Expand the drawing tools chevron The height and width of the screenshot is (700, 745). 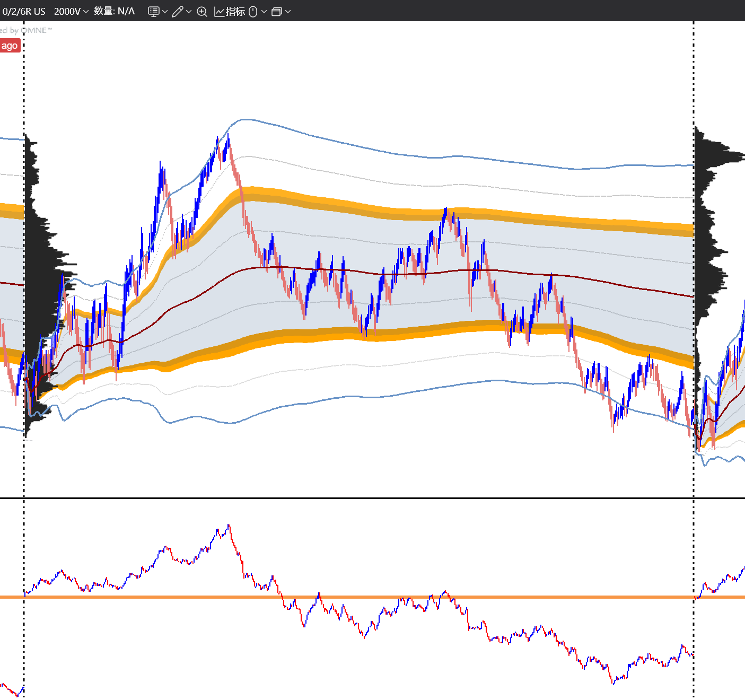click(189, 12)
